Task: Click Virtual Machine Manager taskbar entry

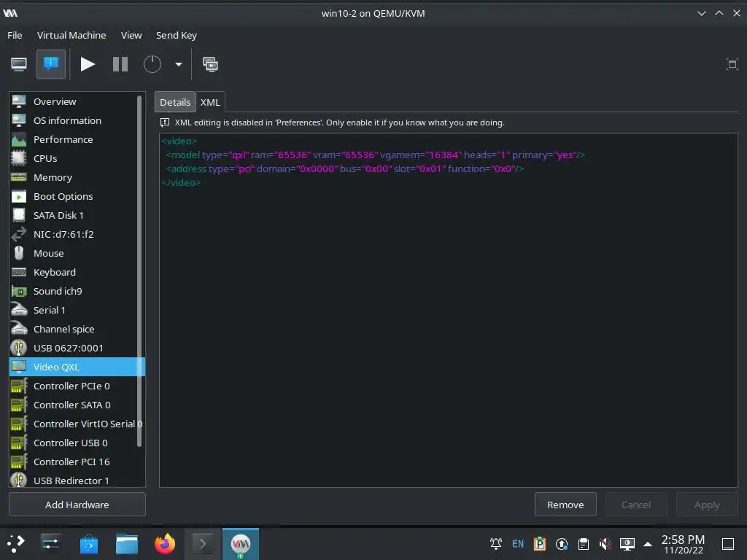Action: click(241, 543)
